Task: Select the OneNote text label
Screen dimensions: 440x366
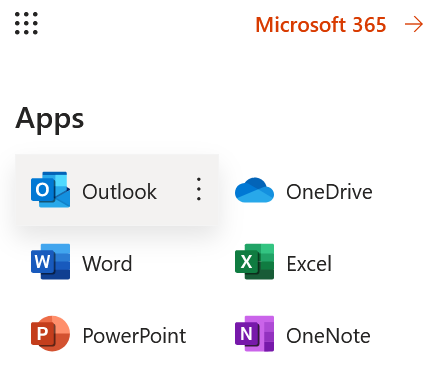Action: (328, 336)
